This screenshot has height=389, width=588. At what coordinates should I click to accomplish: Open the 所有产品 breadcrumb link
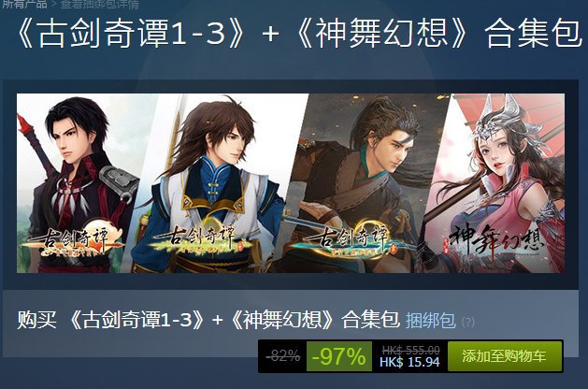click(24, 4)
